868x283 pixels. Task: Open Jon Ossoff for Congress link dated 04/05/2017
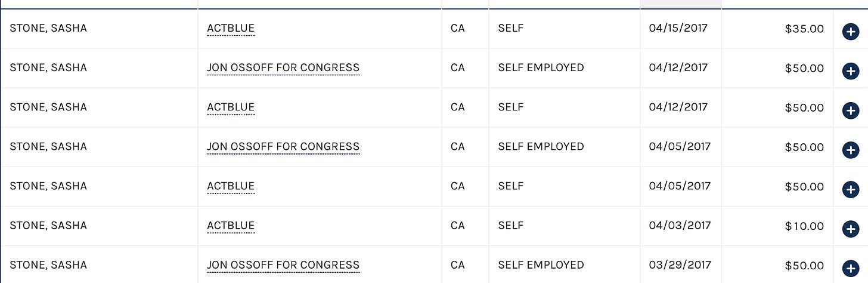283,147
